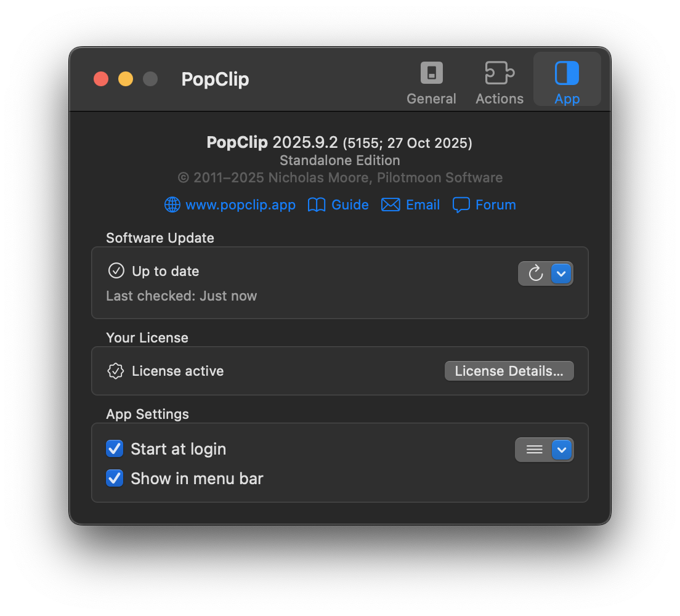Open License Details
Viewport: 680px width, 616px height.
click(x=509, y=371)
